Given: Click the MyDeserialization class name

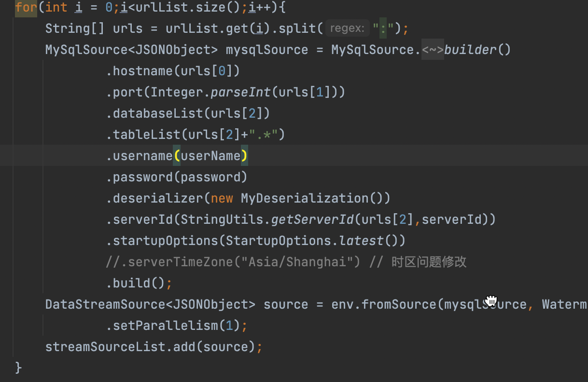Looking at the screenshot, I should click(x=305, y=198).
